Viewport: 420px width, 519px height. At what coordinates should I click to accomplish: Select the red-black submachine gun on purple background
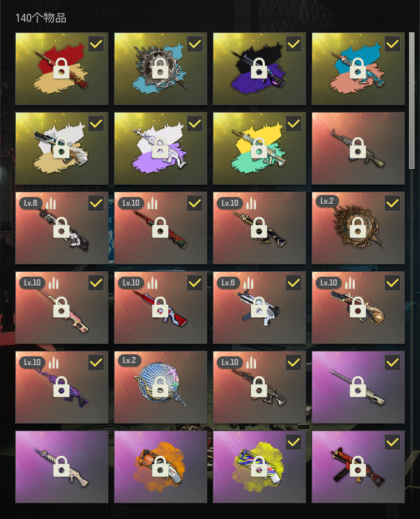click(358, 467)
